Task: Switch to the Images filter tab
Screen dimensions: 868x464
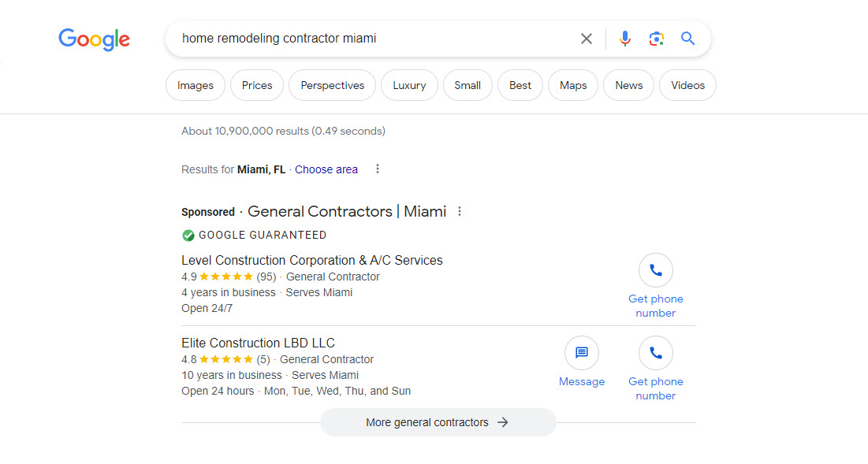Action: pos(195,85)
